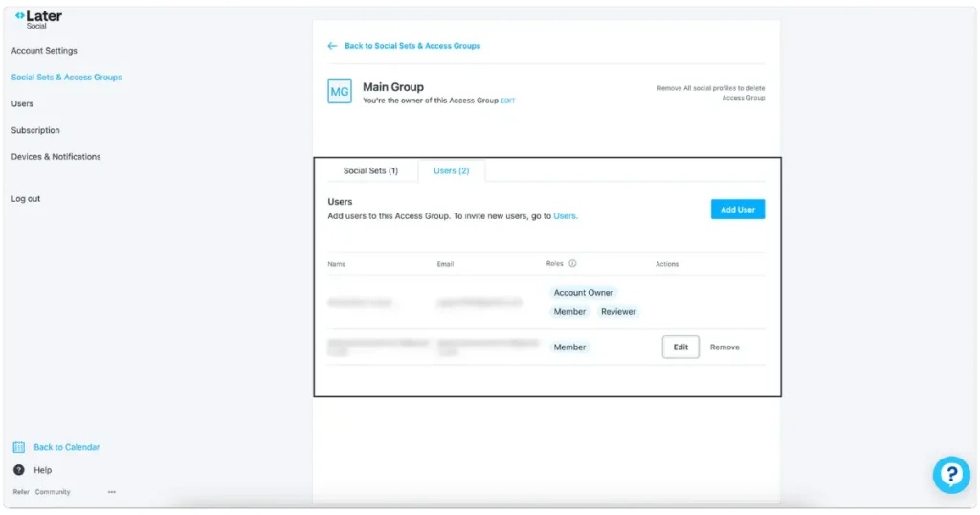This screenshot has height=515, width=980.
Task: Click Edit for the Member user
Action: pyautogui.click(x=680, y=347)
